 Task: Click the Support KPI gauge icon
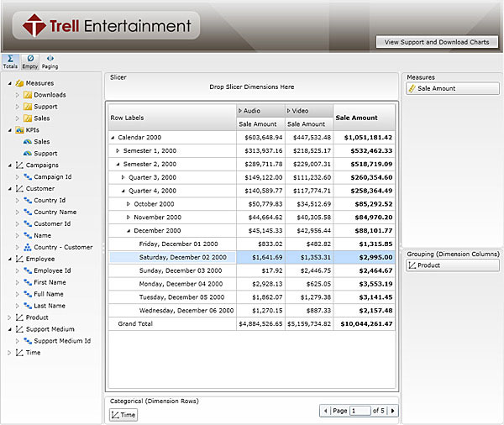pyautogui.click(x=28, y=154)
